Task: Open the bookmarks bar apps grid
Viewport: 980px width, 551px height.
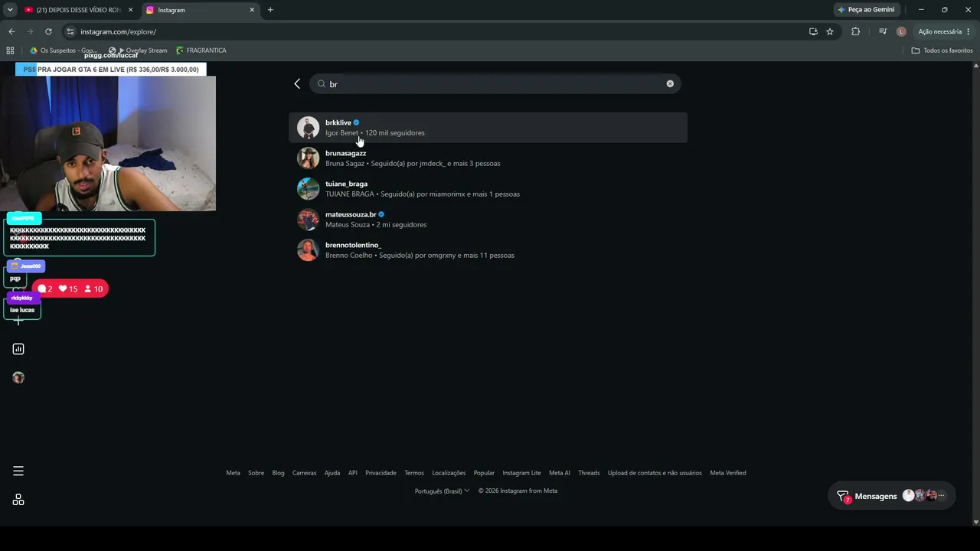Action: pos(10,51)
